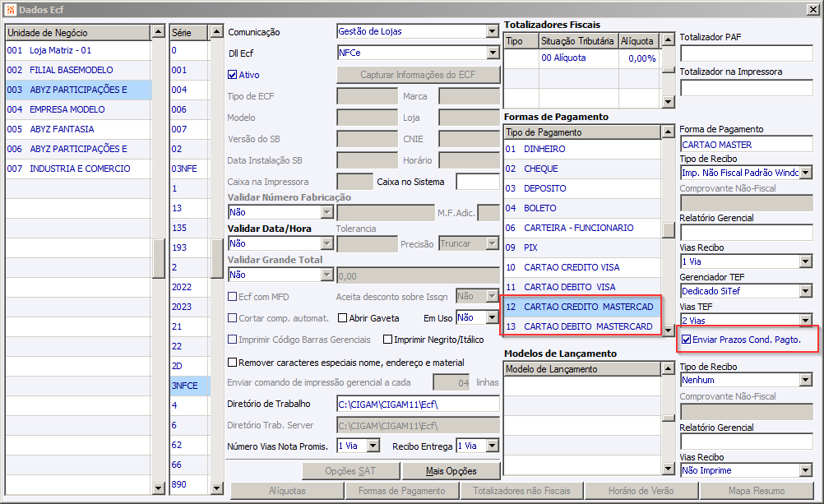Image resolution: width=824 pixels, height=504 pixels.
Task: Click the Tipo de Pagamento column header
Action: click(x=581, y=132)
